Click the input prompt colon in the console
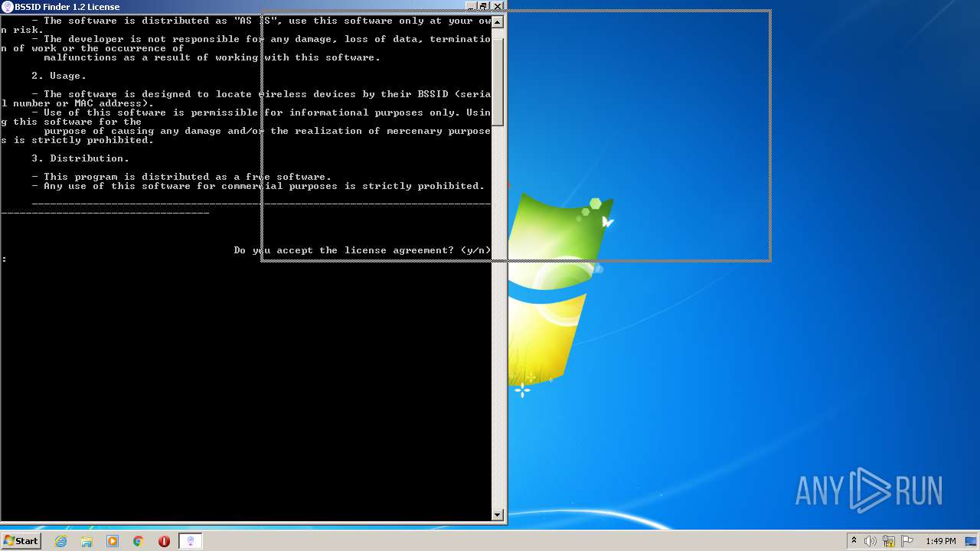980x551 pixels. (x=5, y=259)
